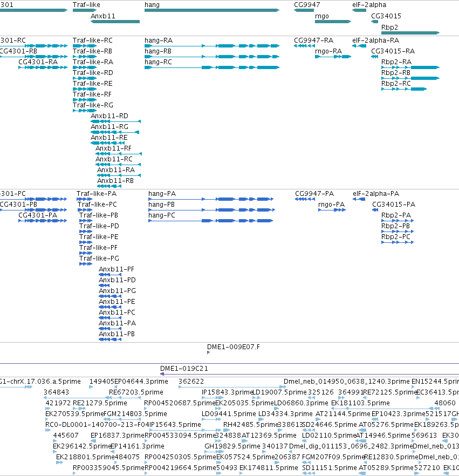The width and height of the screenshot is (459, 476).
Task: Click the CG4301-RA transcript
Action: (x=43, y=67)
